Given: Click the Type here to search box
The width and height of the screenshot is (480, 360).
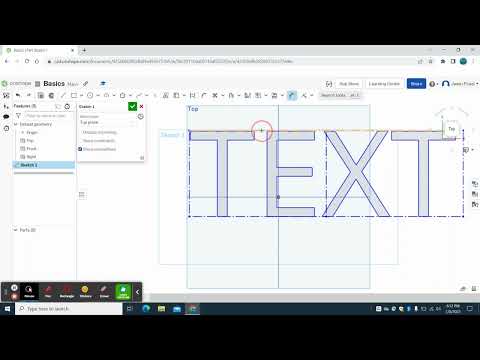Looking at the screenshot, I should pyautogui.click(x=69, y=309).
